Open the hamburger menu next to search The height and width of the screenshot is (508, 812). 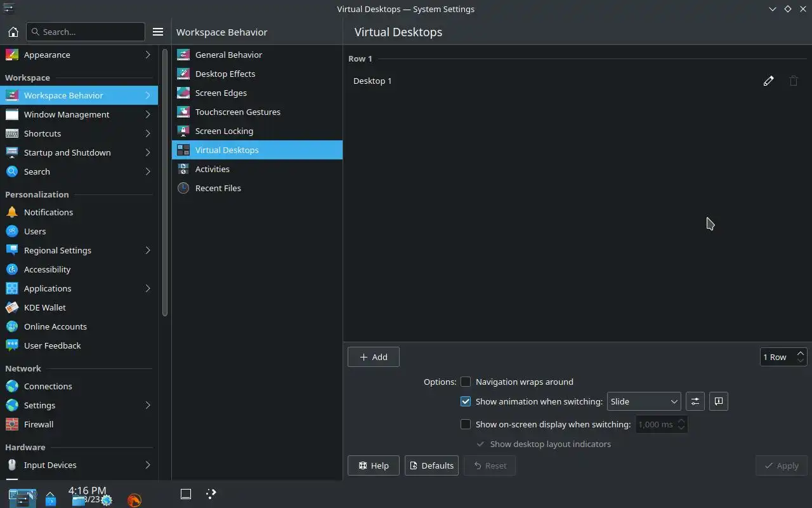tap(158, 32)
